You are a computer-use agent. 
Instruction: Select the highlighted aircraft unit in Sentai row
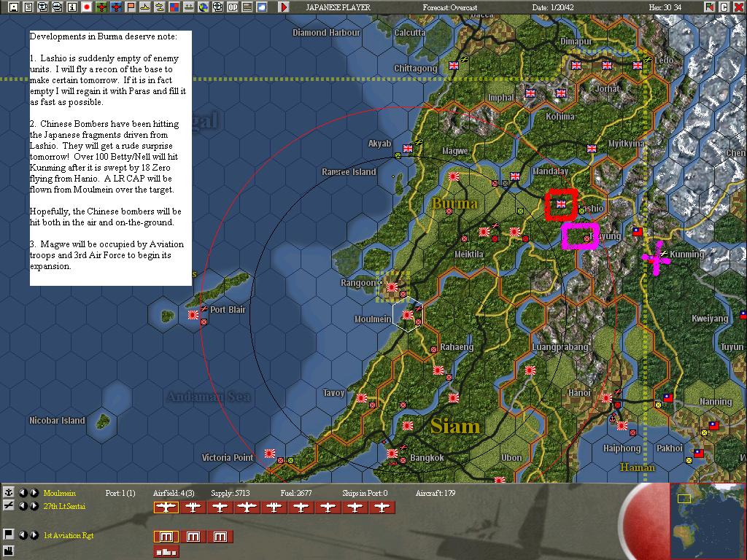pos(166,507)
